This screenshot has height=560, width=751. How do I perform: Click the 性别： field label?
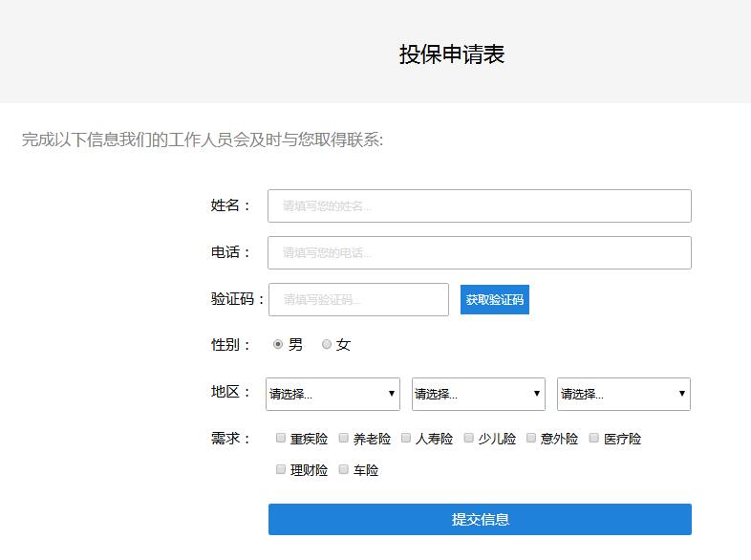[230, 344]
